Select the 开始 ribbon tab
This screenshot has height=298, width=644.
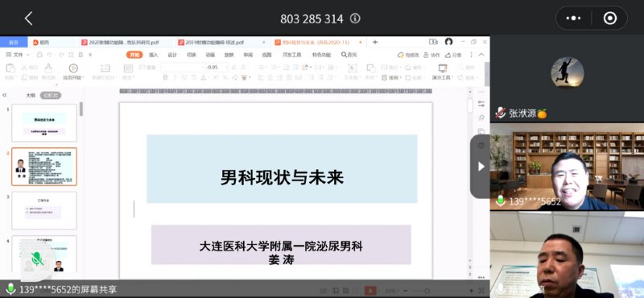(134, 55)
